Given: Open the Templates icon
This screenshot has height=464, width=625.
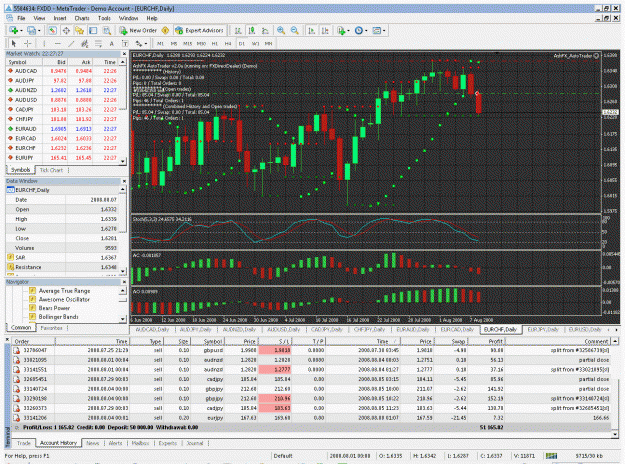Looking at the screenshot, I should click(x=376, y=30).
